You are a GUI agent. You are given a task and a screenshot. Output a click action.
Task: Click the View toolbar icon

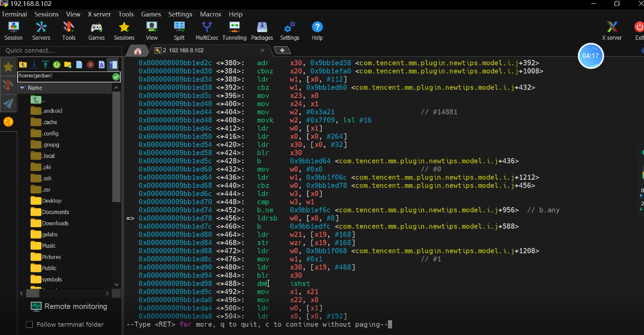coord(152,31)
